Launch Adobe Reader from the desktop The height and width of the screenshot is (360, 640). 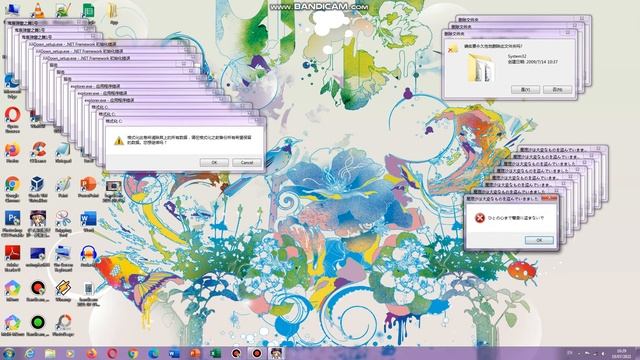12,258
